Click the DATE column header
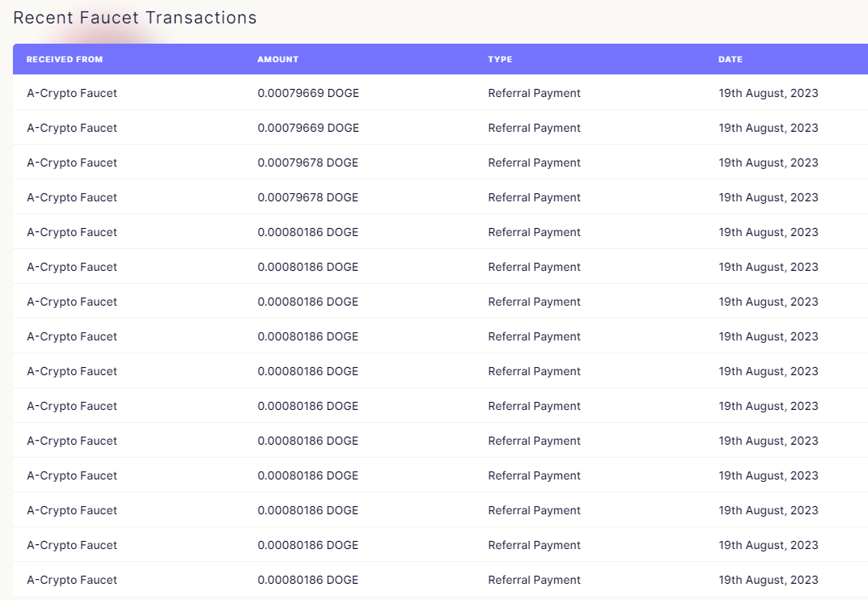The width and height of the screenshot is (868, 600). pos(730,59)
